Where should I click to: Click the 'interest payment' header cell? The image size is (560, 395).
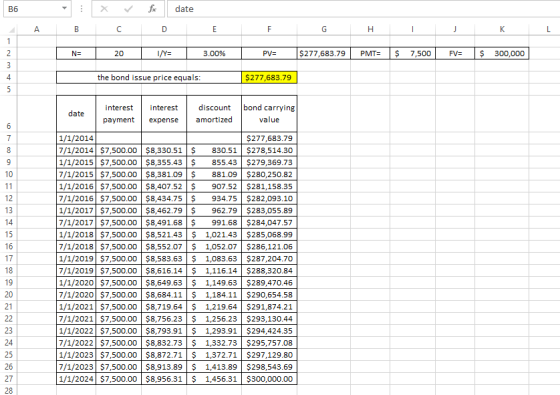(119, 114)
